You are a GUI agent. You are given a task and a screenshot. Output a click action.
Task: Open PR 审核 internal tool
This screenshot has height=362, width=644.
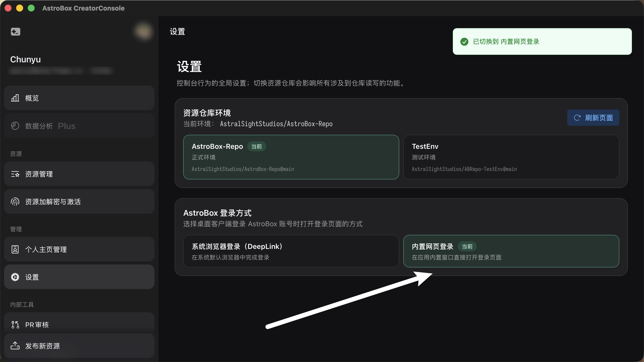tap(79, 323)
